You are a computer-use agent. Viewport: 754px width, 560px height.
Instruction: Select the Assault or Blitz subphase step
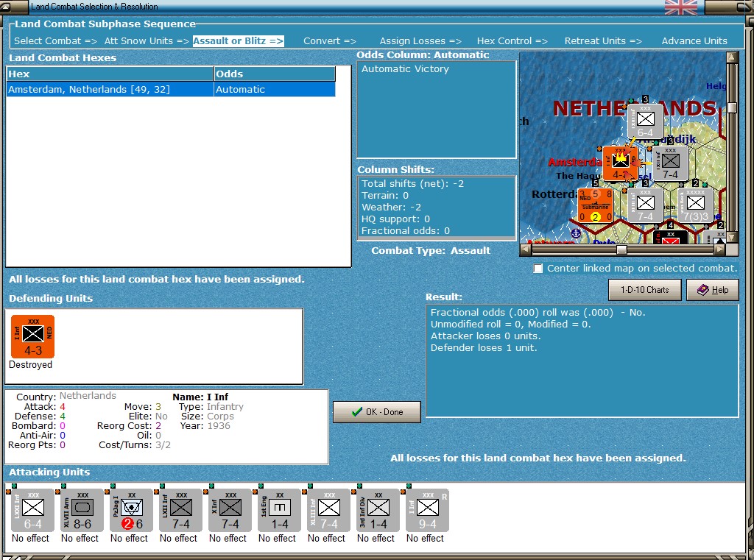point(238,41)
